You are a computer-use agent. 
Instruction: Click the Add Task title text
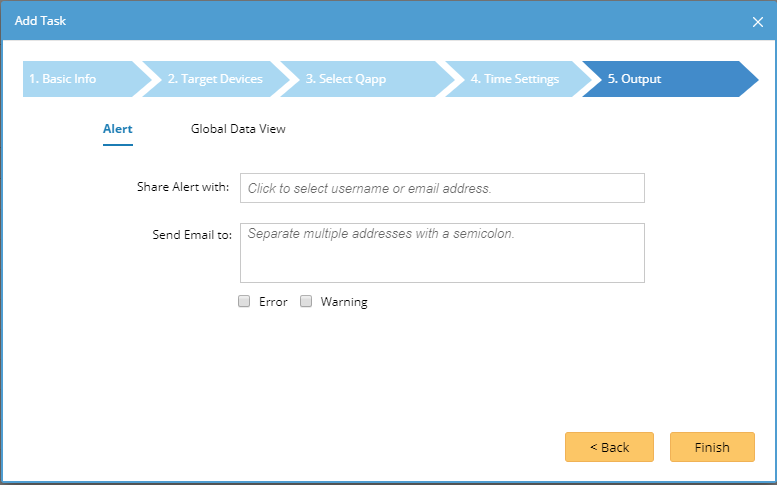tap(41, 21)
